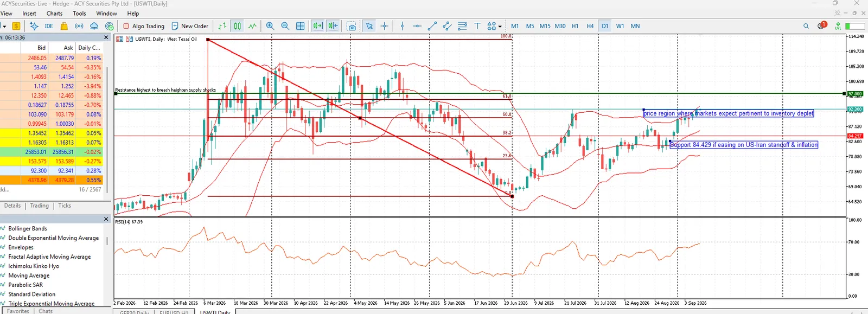Click the New Order button
The image size is (868, 314).
coord(190,26)
